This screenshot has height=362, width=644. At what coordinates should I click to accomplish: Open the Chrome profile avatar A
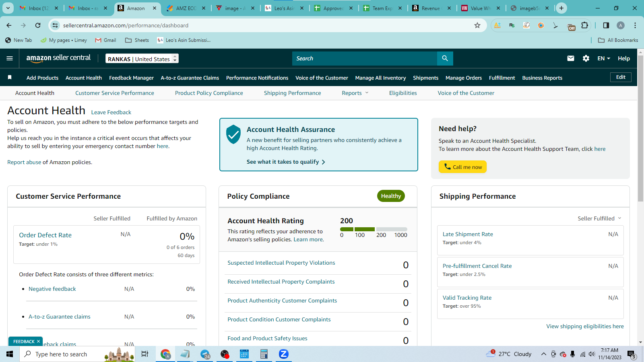click(x=621, y=25)
